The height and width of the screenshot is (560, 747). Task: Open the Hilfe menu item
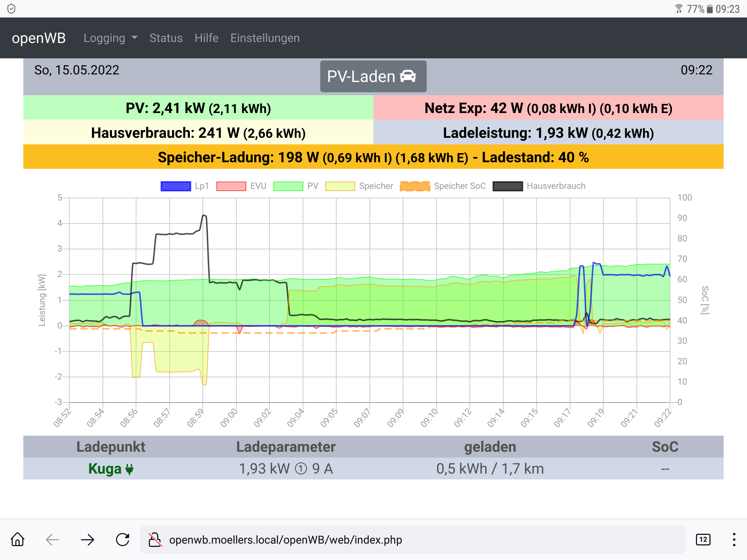(x=206, y=38)
